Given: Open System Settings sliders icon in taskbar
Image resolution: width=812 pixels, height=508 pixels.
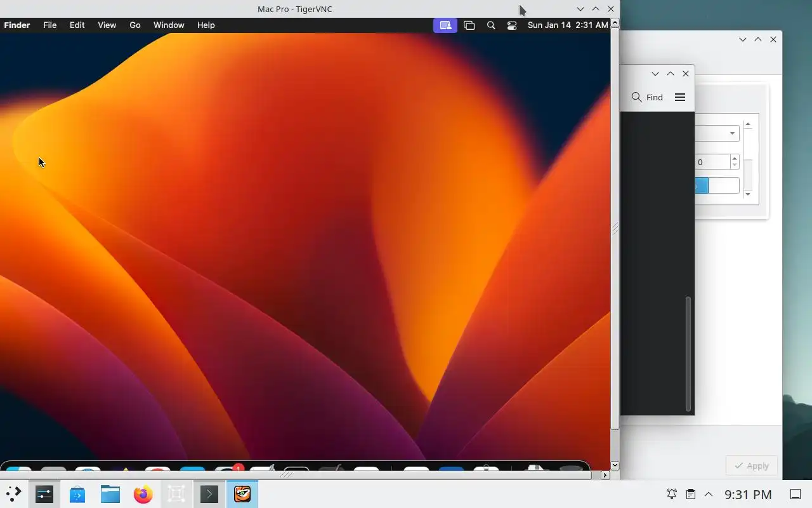Looking at the screenshot, I should pyautogui.click(x=44, y=494).
